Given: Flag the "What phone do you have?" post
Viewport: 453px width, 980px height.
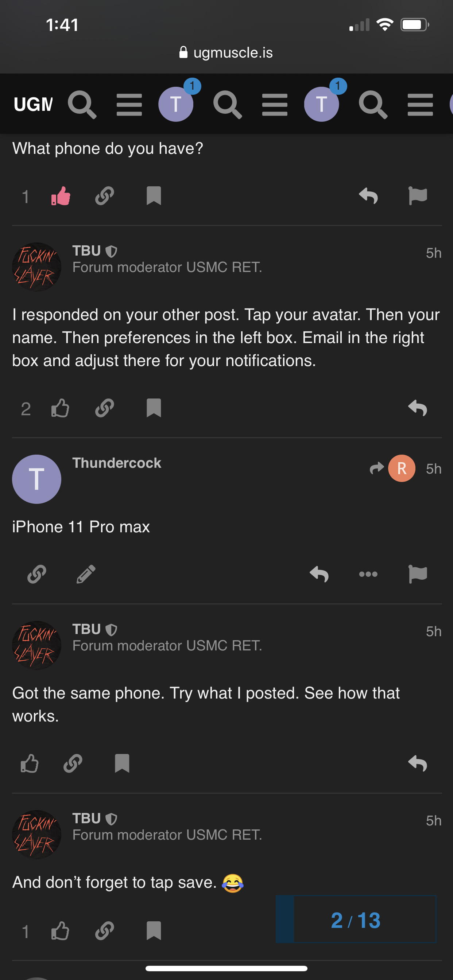Looking at the screenshot, I should [x=418, y=196].
